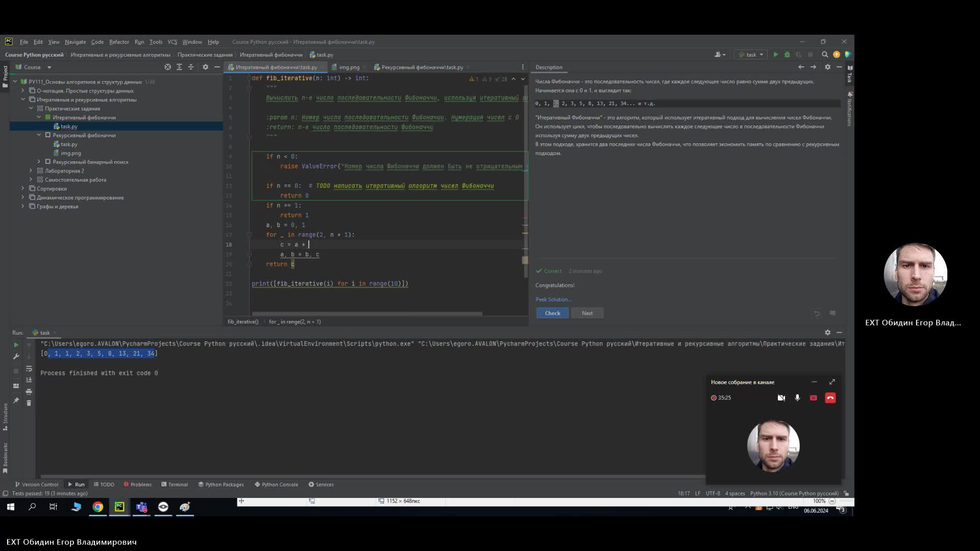This screenshot has height=551, width=980.
Task: Expand the Лабораторная 2 node
Action: 31,171
